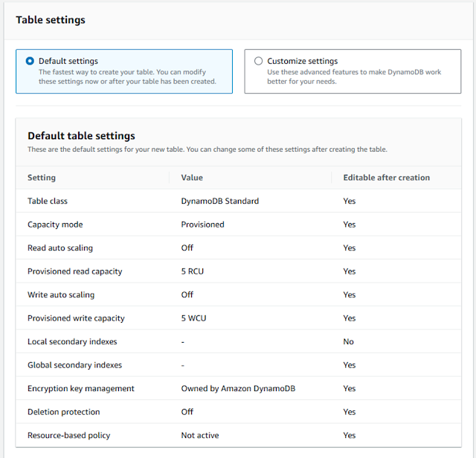Select the Capacity mode row label

(x=55, y=225)
